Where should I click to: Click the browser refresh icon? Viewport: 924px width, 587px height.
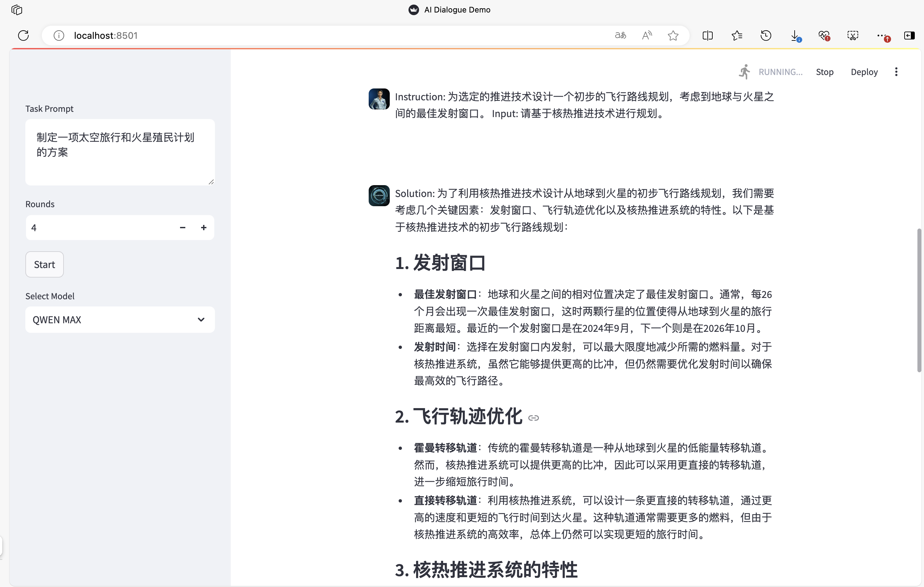point(23,36)
